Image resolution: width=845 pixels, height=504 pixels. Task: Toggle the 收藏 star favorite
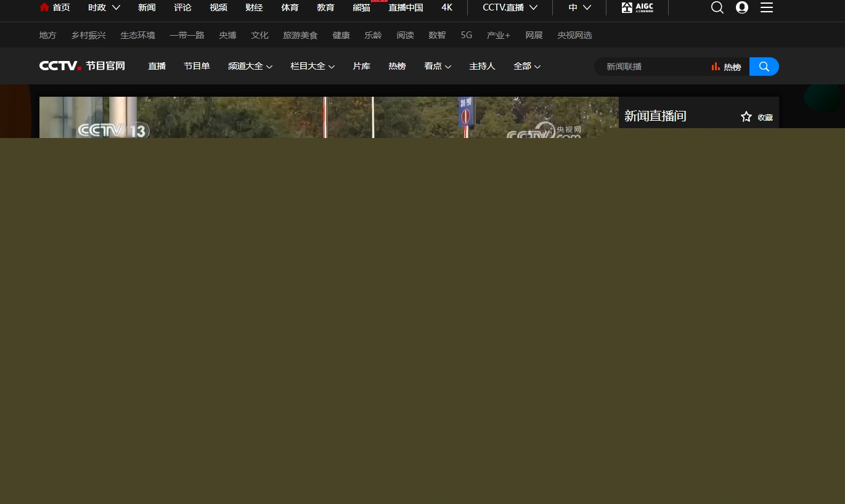coord(746,117)
